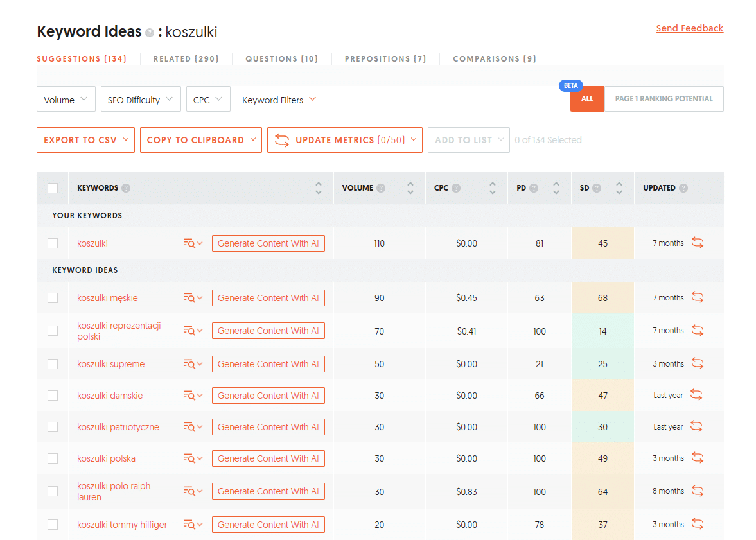Tick the select-all checkbox in header

tap(53, 188)
